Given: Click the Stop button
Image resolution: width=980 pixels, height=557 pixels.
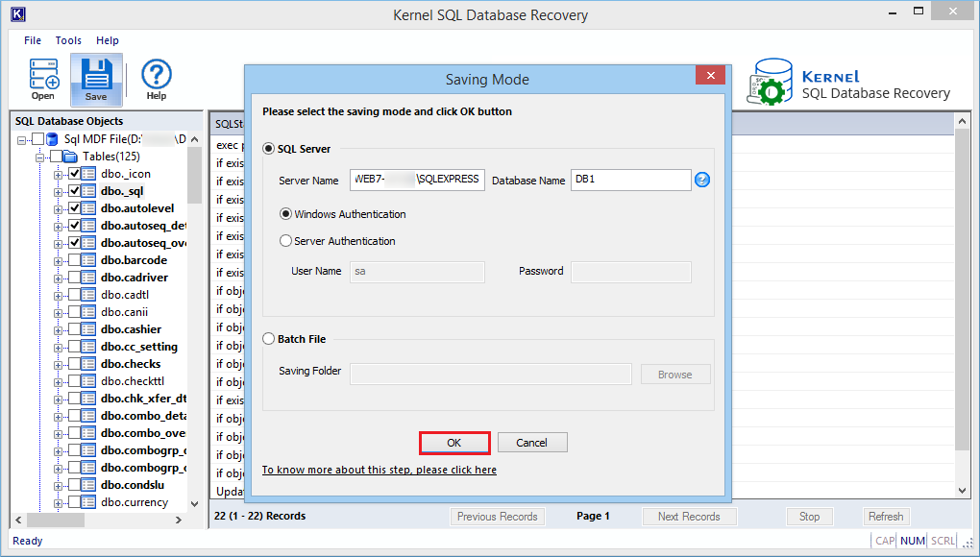Looking at the screenshot, I should coord(809,517).
